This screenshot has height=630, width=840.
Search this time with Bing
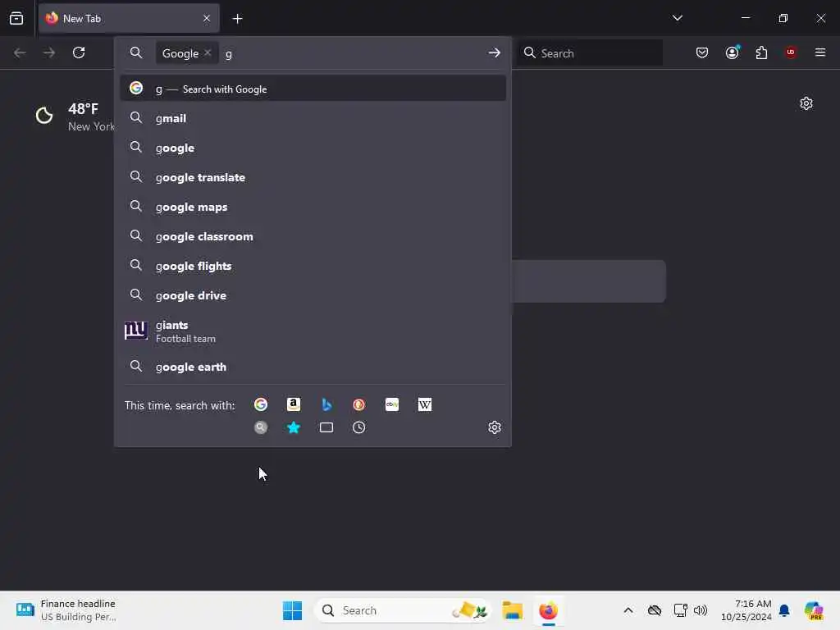tap(326, 404)
